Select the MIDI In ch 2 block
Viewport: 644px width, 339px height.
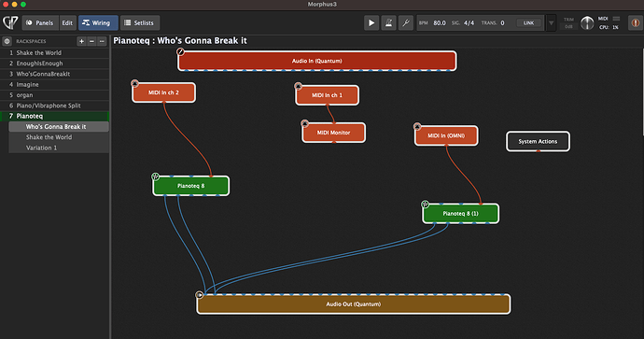click(163, 92)
